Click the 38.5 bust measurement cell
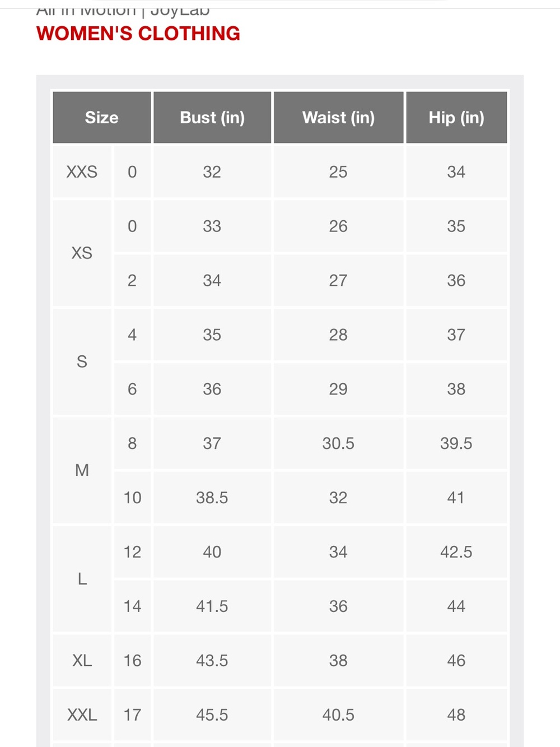This screenshot has height=747, width=560. (x=212, y=498)
